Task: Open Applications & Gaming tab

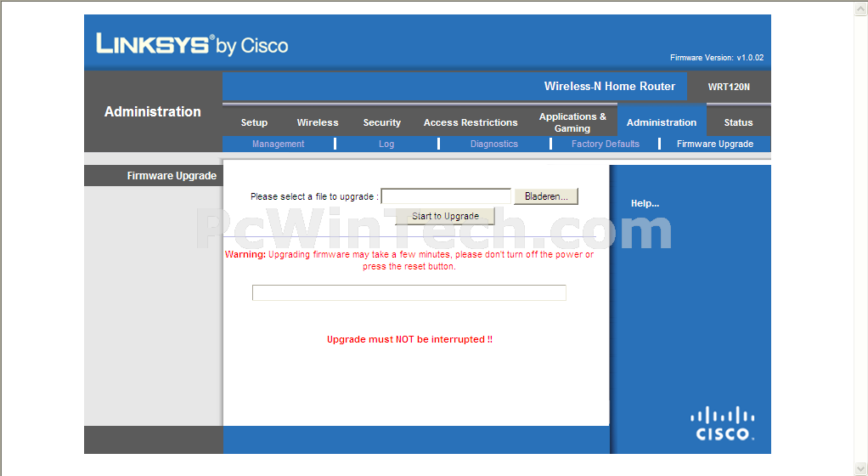Action: click(572, 122)
